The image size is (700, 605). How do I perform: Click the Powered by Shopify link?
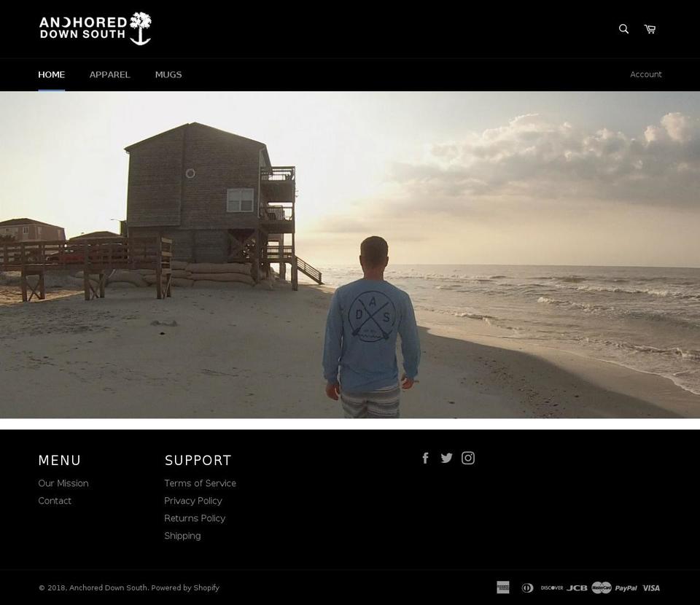[185, 588]
